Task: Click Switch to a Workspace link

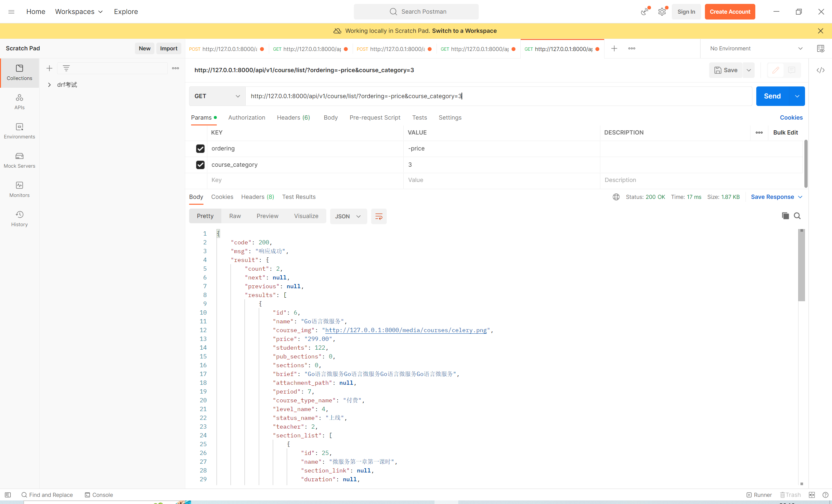Action: coord(464,31)
